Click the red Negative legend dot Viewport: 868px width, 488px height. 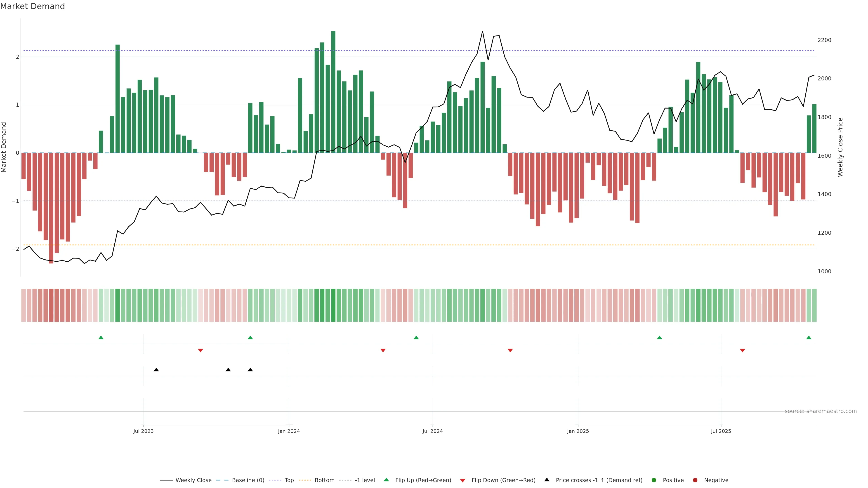[x=695, y=480]
